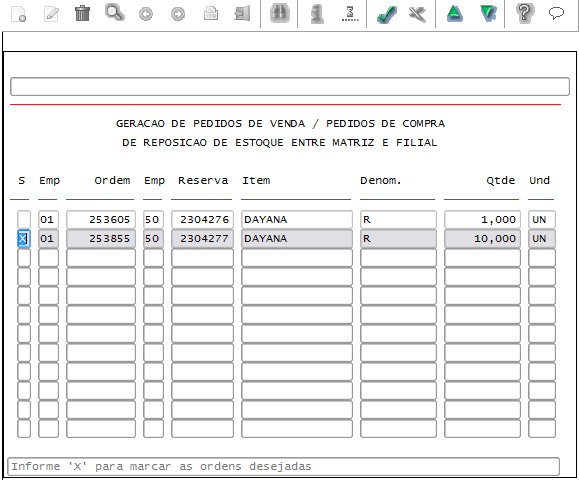The width and height of the screenshot is (579, 480).
Task: Click the Item column header
Action: click(256, 181)
